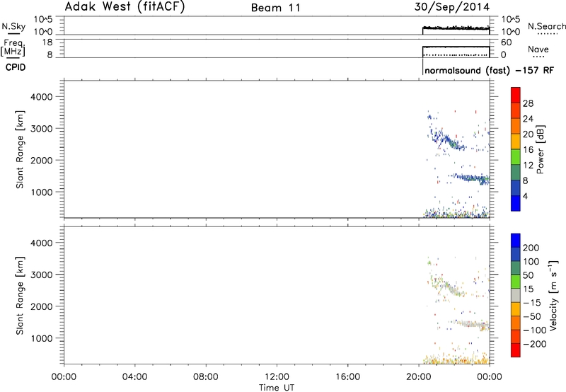The height and width of the screenshot is (392, 566).
Task: Click the '08:00' time axis tick label
Action: 205,377
